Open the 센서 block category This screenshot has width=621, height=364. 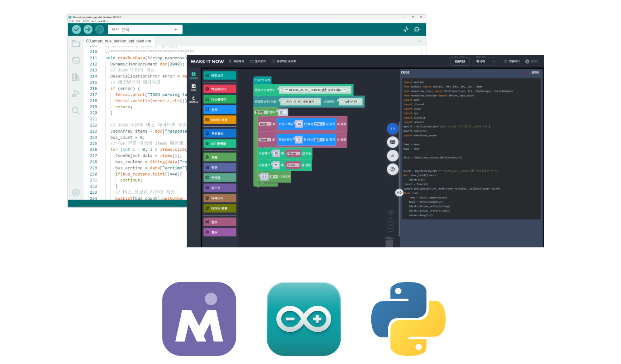click(220, 110)
